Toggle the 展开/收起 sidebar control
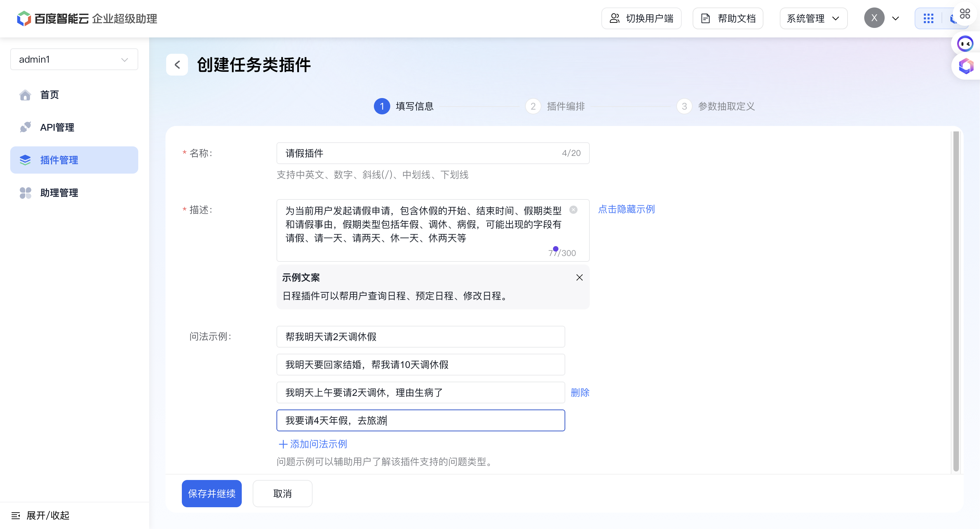This screenshot has width=980, height=529. click(x=40, y=515)
